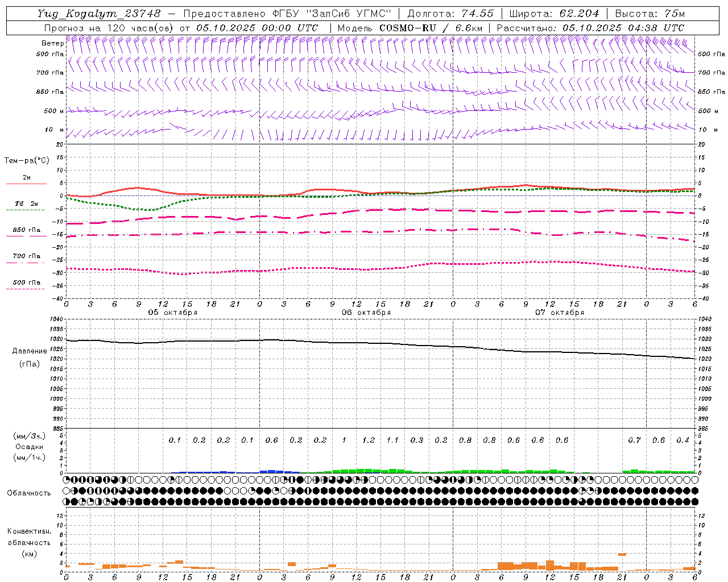
Task: Select the Долгота: 74.55 value
Action: click(450, 14)
